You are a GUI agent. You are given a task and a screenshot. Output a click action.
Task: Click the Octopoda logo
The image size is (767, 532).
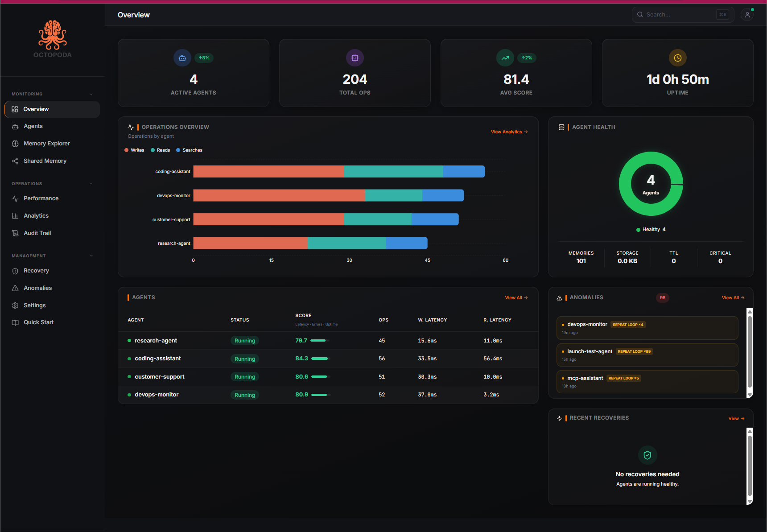52,40
